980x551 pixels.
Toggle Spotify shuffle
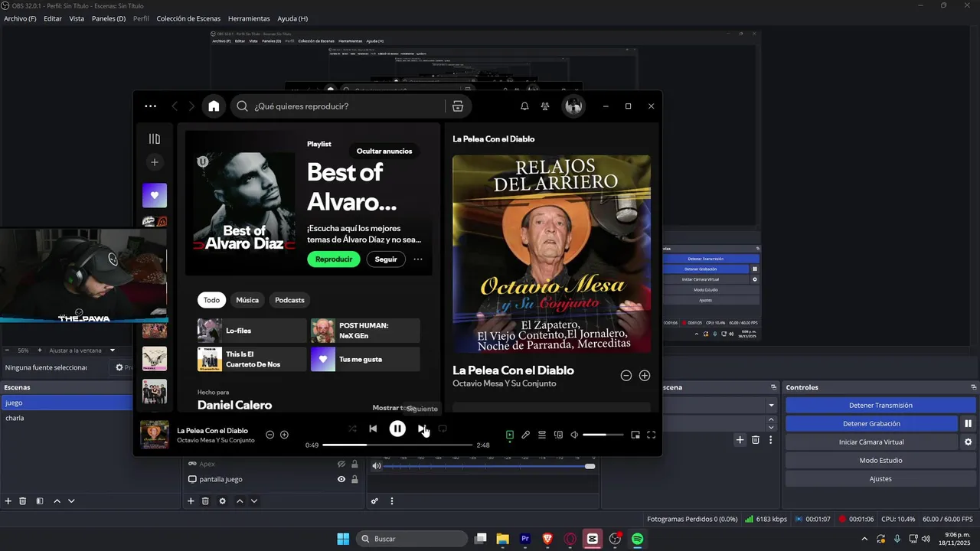tap(352, 429)
